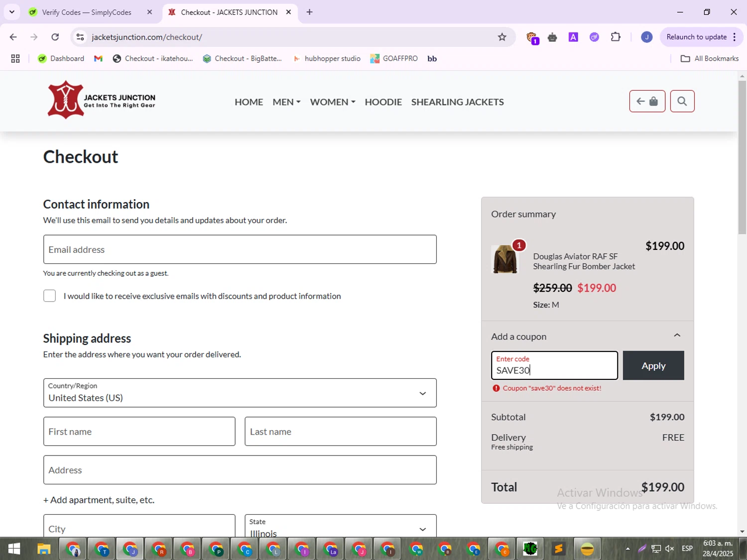This screenshot has height=560, width=747.
Task: Open the Dashboard bookmark
Action: pos(61,59)
